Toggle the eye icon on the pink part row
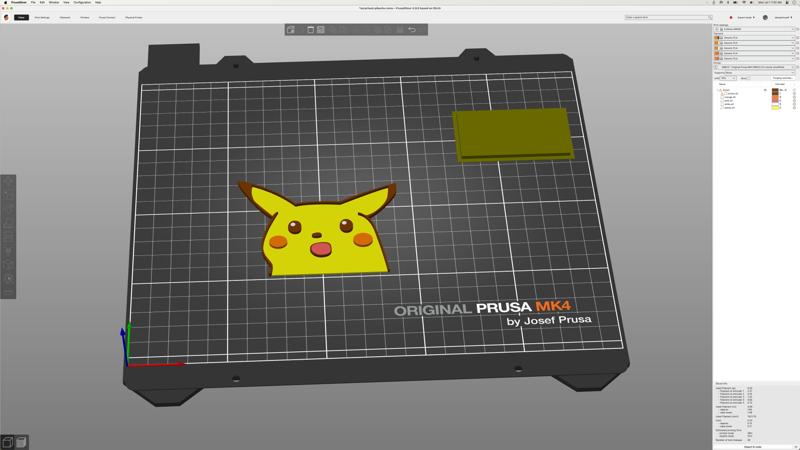Image resolution: width=800 pixels, height=450 pixels. point(794,101)
